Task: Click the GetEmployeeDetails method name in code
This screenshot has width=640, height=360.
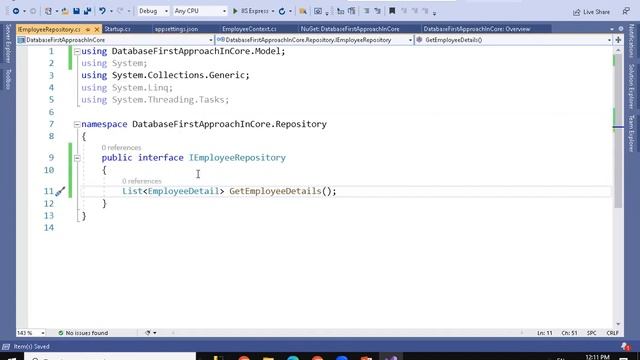Action: tap(275, 191)
